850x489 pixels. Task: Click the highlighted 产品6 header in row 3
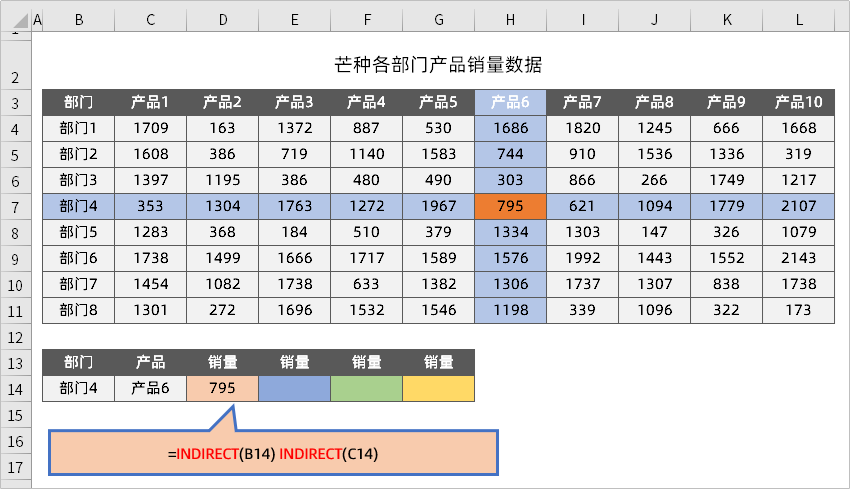(510, 102)
